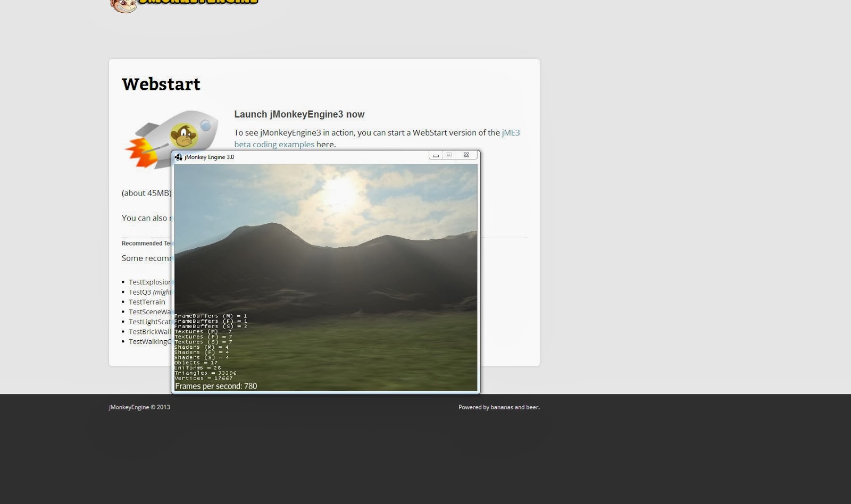Click the TestQ3 list item
The width and height of the screenshot is (851, 504).
point(150,292)
